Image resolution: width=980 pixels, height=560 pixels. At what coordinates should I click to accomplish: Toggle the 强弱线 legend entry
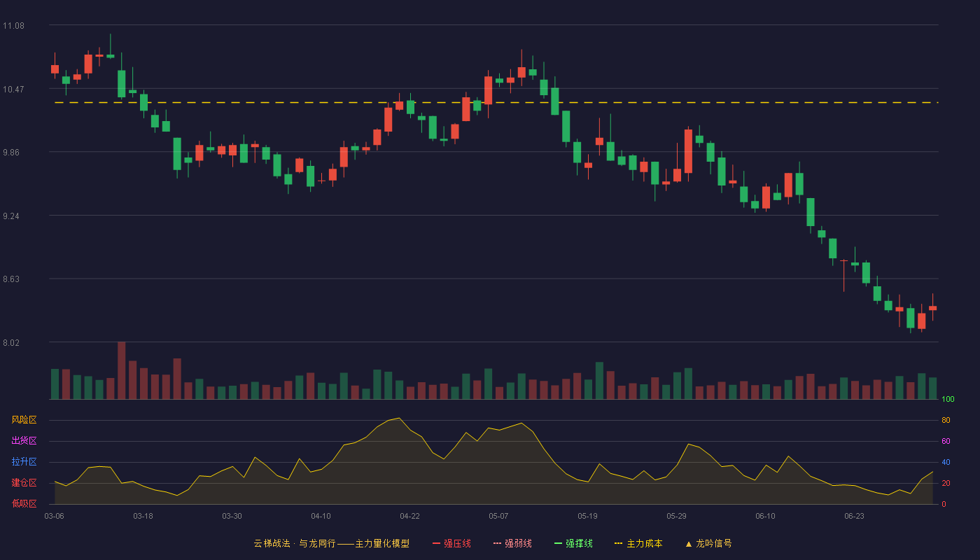point(512,543)
